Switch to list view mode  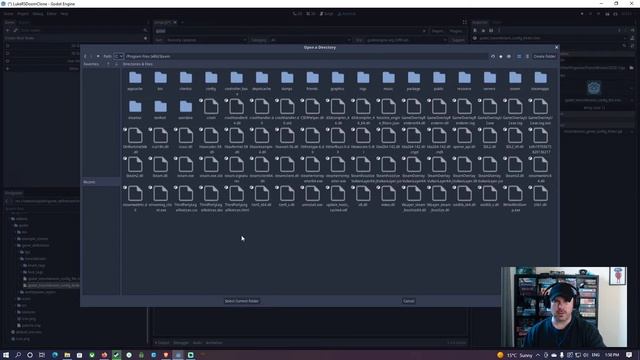(527, 56)
